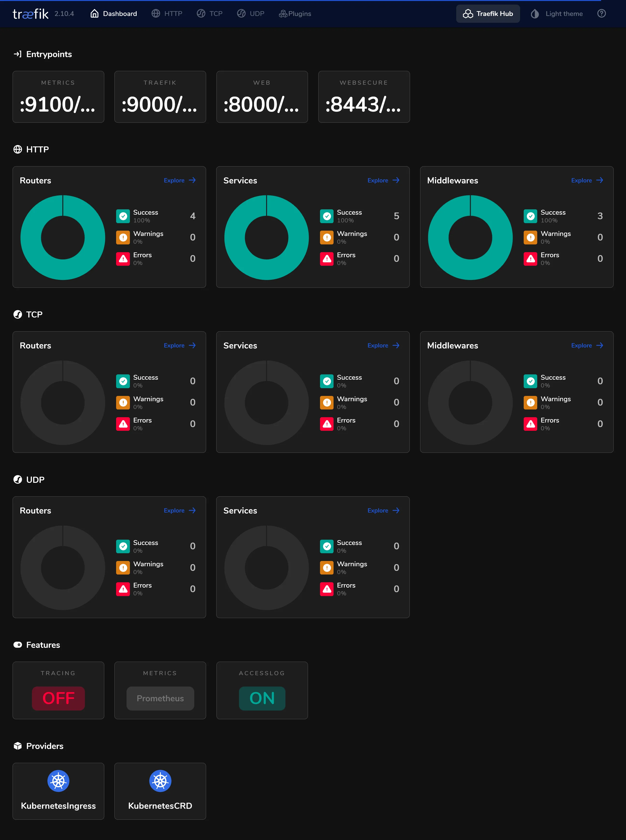Image resolution: width=626 pixels, height=840 pixels.
Task: Toggle Tracing from OFF
Action: tap(58, 698)
